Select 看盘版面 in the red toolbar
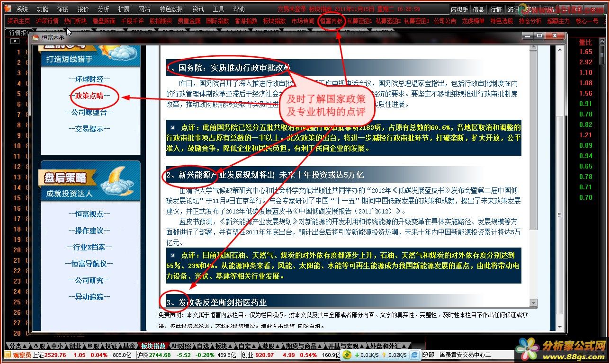The image size is (610, 364). tap(104, 21)
